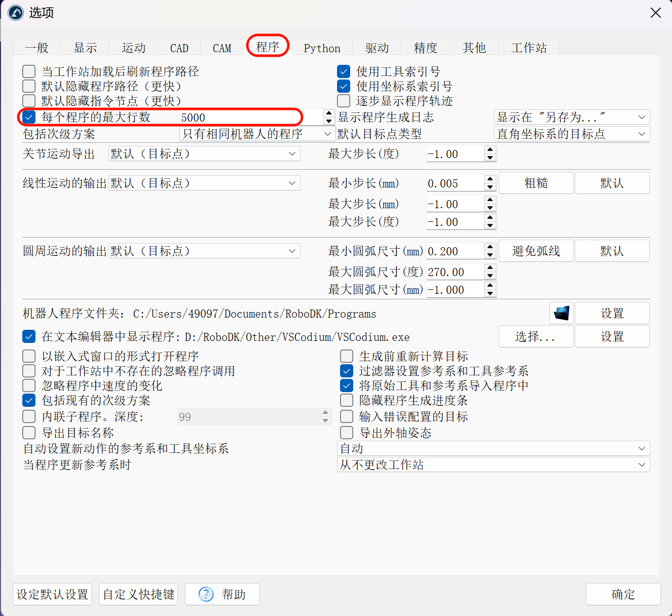This screenshot has width=672, height=616.
Task: Disable 包括现有的次级方案 checkbox
Action: click(x=29, y=400)
